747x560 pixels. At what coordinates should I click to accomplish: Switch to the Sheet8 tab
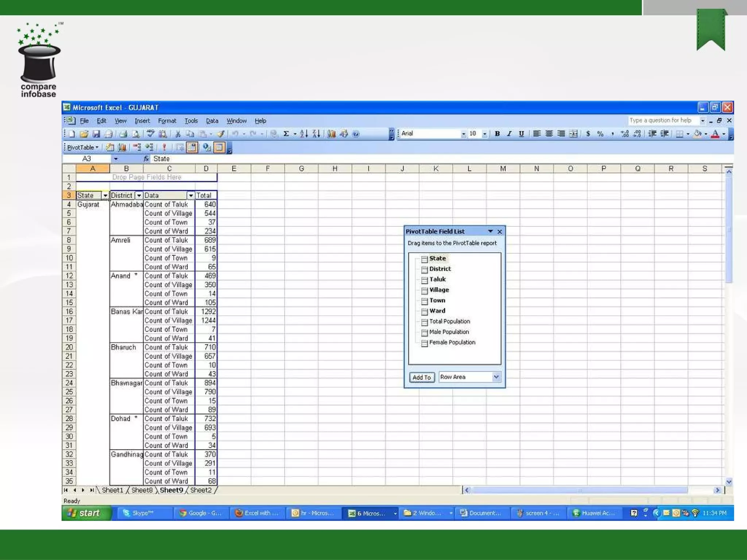click(142, 490)
